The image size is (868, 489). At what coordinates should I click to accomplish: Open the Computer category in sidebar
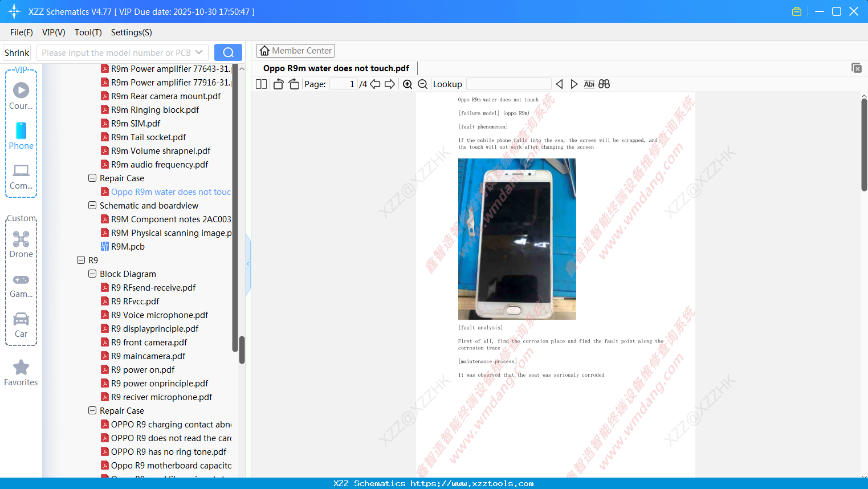(21, 176)
